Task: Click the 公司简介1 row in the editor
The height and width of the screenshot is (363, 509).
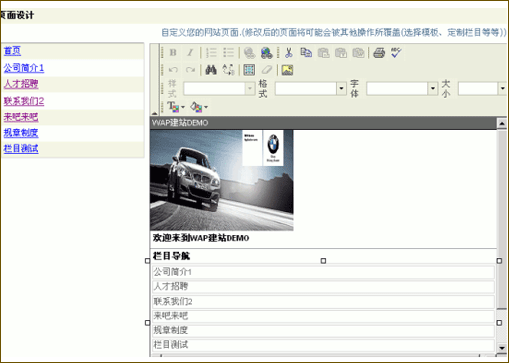Action: point(323,272)
